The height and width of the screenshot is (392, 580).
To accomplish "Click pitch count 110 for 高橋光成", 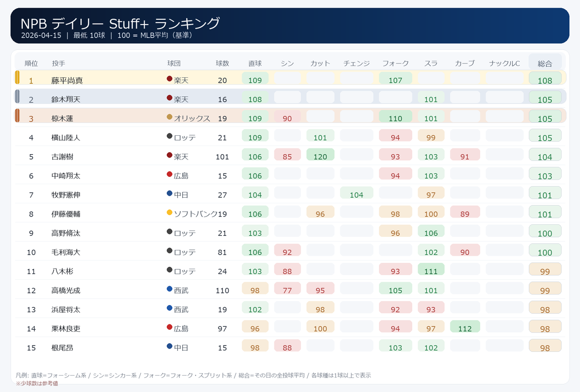I will (x=222, y=290).
